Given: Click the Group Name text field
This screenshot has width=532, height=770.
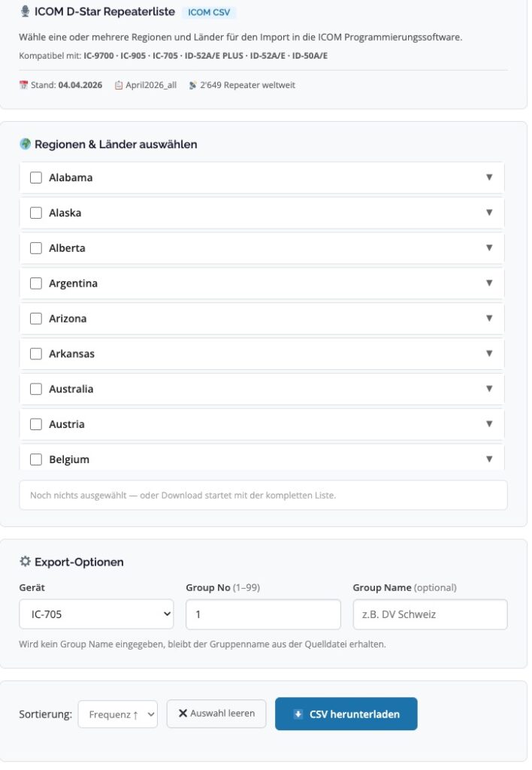Looking at the screenshot, I should pyautogui.click(x=430, y=614).
